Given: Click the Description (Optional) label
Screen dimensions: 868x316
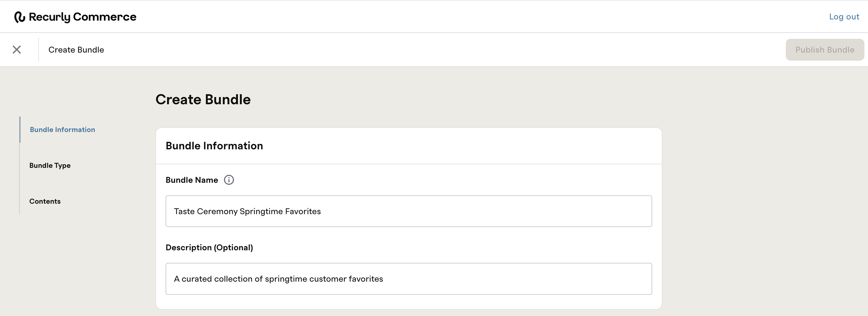Looking at the screenshot, I should 209,248.
